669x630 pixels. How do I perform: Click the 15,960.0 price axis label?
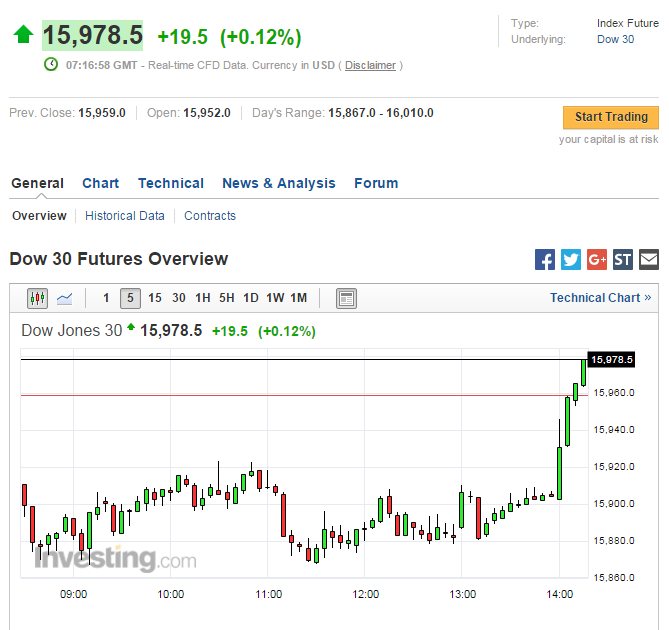614,392
